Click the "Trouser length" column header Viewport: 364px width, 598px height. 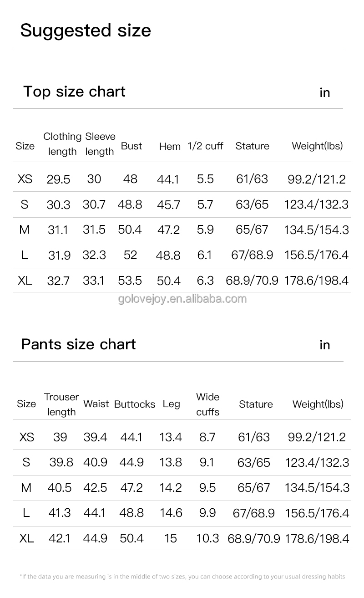pyautogui.click(x=61, y=404)
